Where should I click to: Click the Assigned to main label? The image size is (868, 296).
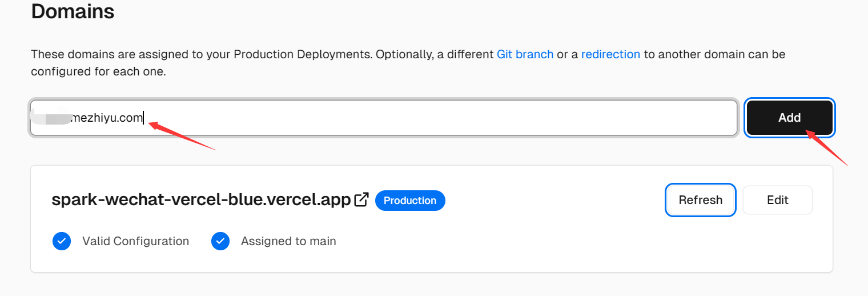pos(288,241)
